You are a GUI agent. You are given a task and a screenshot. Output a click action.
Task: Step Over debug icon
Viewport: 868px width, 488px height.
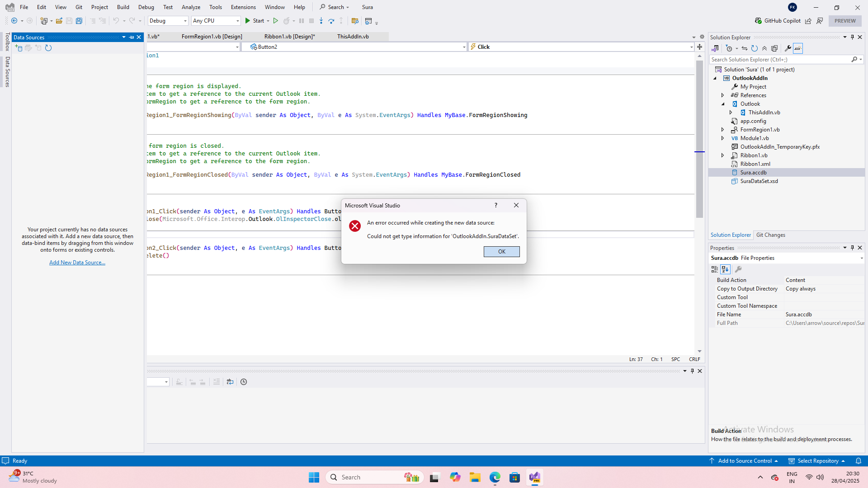[331, 21]
